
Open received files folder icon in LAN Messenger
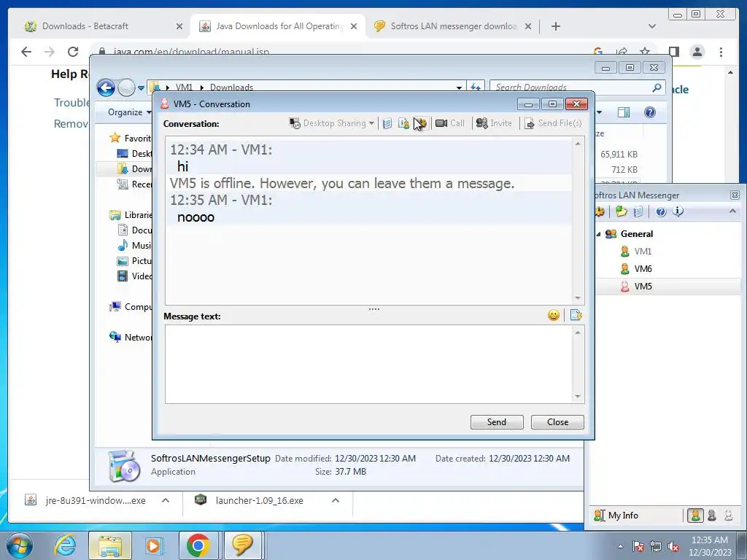tap(621, 211)
